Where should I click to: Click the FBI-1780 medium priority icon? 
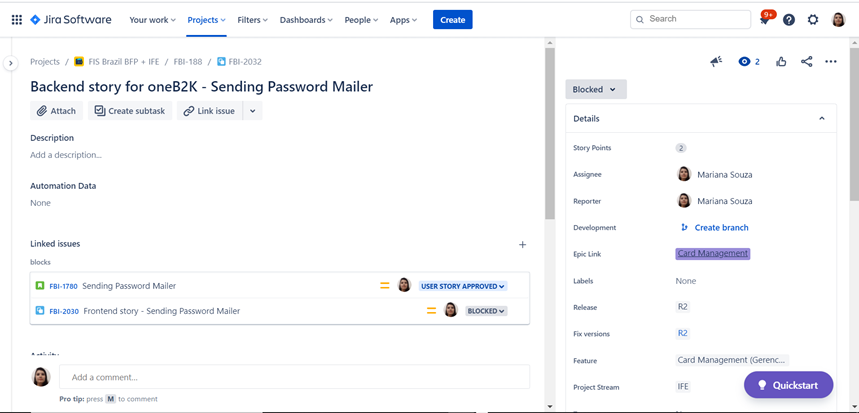pyautogui.click(x=385, y=285)
